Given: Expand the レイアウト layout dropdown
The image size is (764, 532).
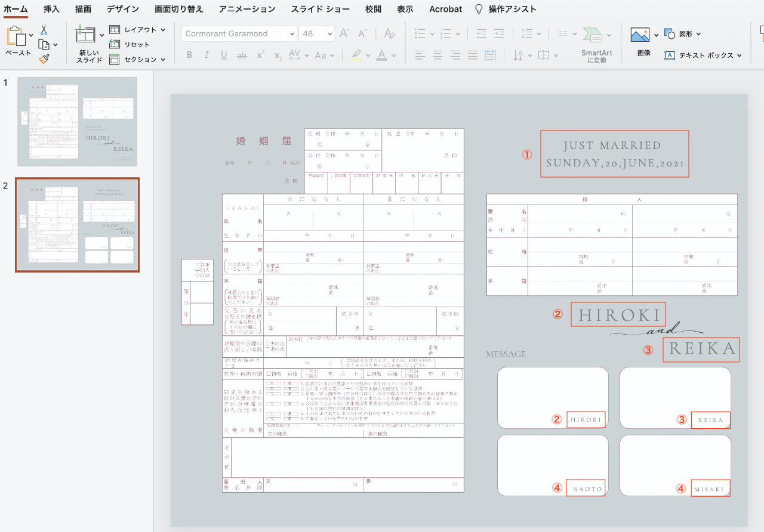Looking at the screenshot, I should pyautogui.click(x=162, y=30).
